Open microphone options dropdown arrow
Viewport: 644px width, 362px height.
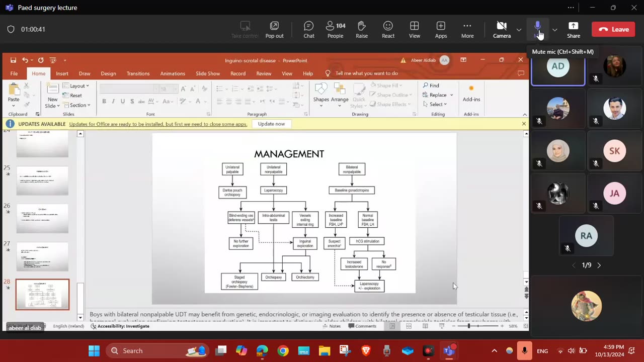554,30
